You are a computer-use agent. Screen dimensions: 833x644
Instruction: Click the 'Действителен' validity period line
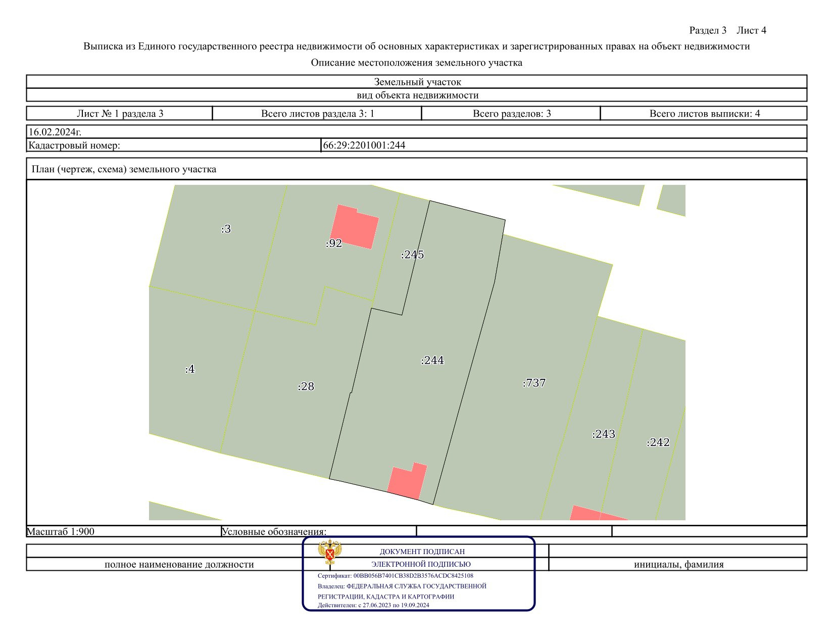[373, 605]
